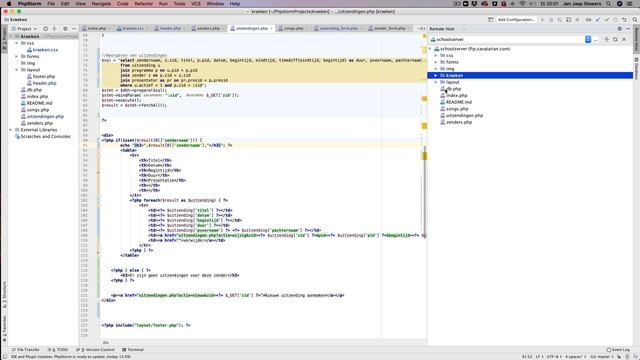
Task: Show hidden editor tabs dropdown
Action: pos(421,29)
